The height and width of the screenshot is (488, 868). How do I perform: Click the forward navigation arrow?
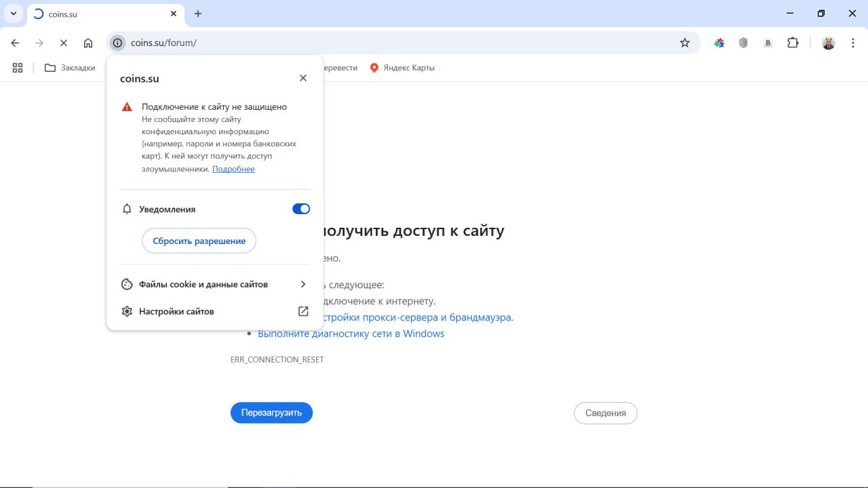tap(39, 43)
